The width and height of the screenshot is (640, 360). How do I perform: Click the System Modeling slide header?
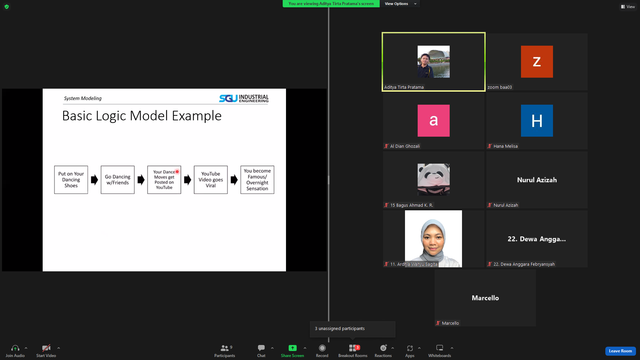[x=82, y=98]
